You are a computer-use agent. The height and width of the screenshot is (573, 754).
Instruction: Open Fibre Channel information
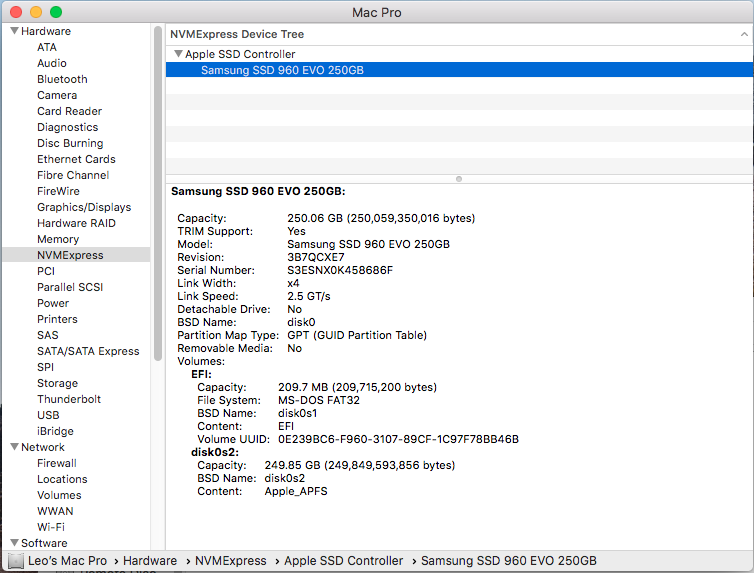(73, 175)
